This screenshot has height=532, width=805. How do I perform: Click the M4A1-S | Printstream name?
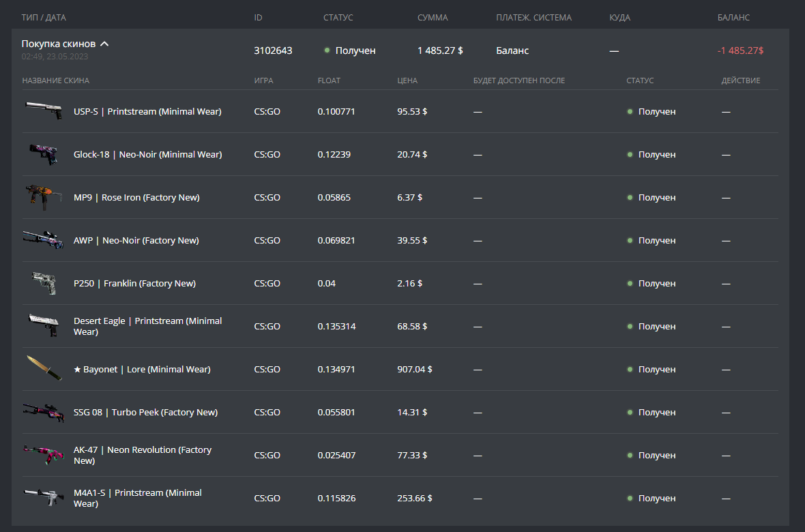138,498
